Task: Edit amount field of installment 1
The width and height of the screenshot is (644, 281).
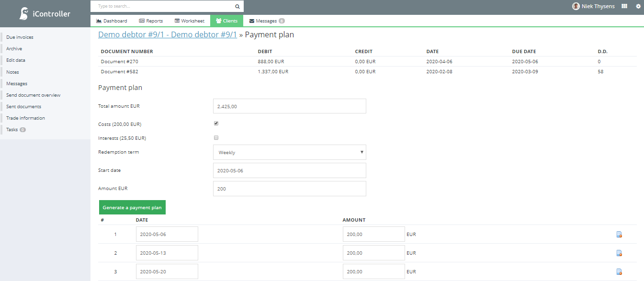Action: [373, 234]
